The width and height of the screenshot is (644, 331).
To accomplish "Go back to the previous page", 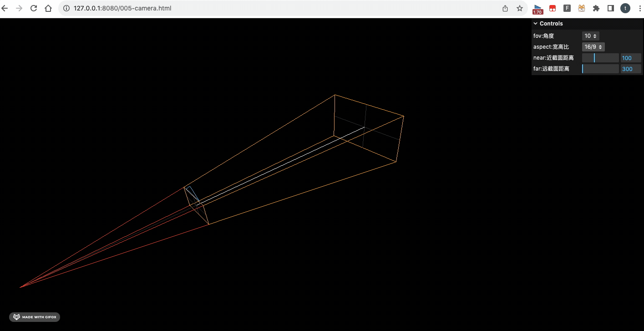I will [x=5, y=8].
